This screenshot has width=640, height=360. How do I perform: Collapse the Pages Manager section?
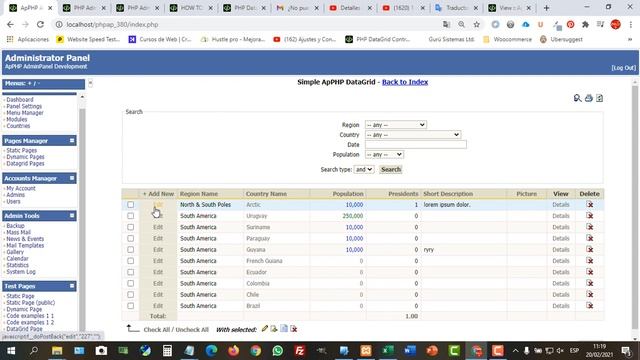tap(72, 140)
